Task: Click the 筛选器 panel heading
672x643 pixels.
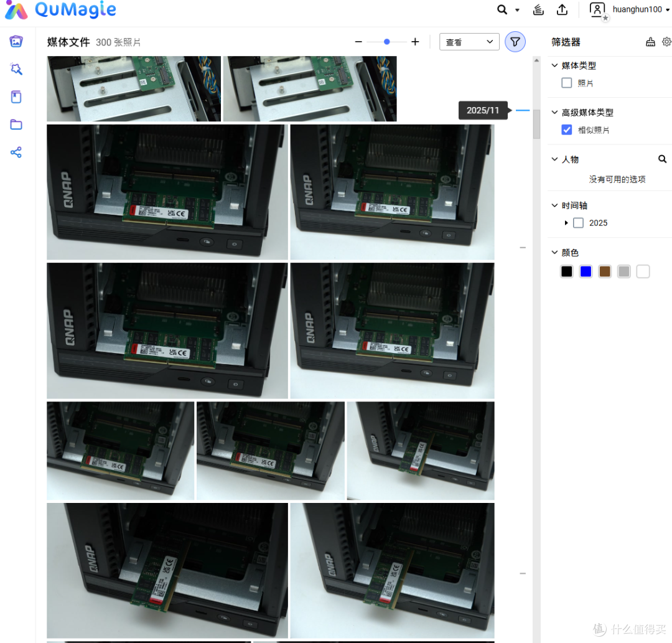Action: coord(566,42)
